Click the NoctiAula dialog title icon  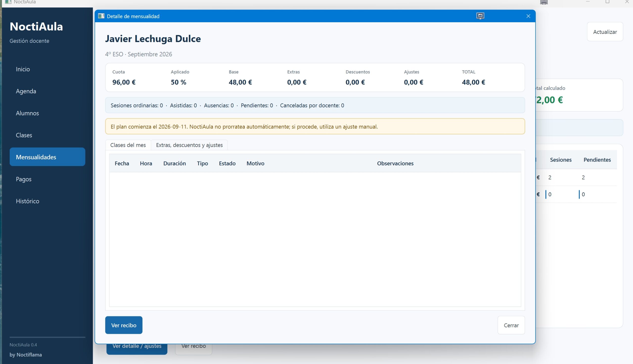(x=101, y=16)
